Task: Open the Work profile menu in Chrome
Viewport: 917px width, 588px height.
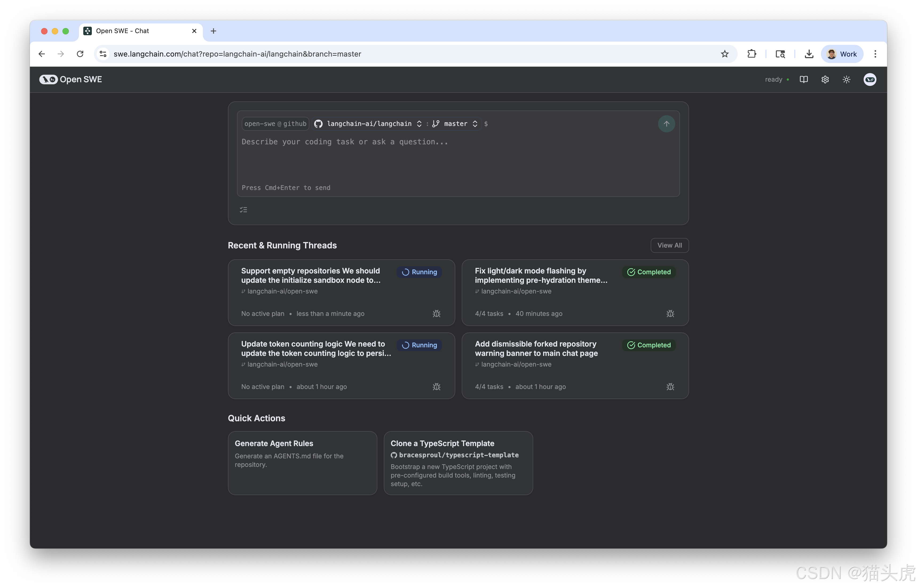Action: click(842, 54)
